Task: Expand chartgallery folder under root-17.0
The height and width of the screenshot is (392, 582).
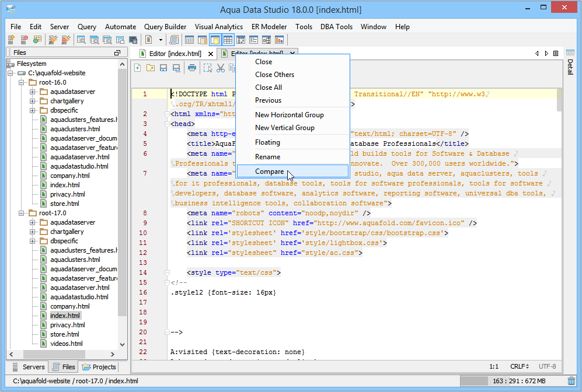Action: click(x=32, y=232)
